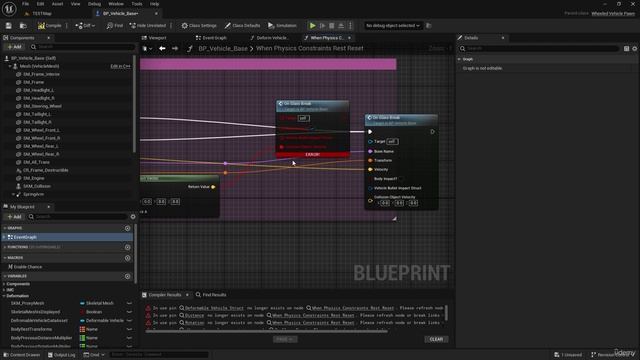Add a new variable with the Variables plus icon
Image resolution: width=640 pixels, height=360 pixels.
[x=127, y=276]
